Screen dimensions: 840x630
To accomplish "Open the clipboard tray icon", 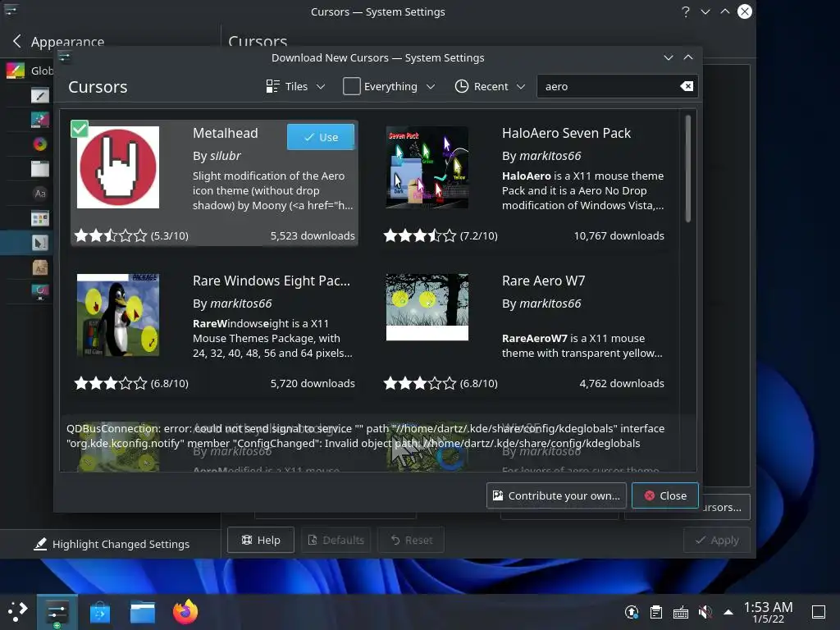I will (x=655, y=612).
